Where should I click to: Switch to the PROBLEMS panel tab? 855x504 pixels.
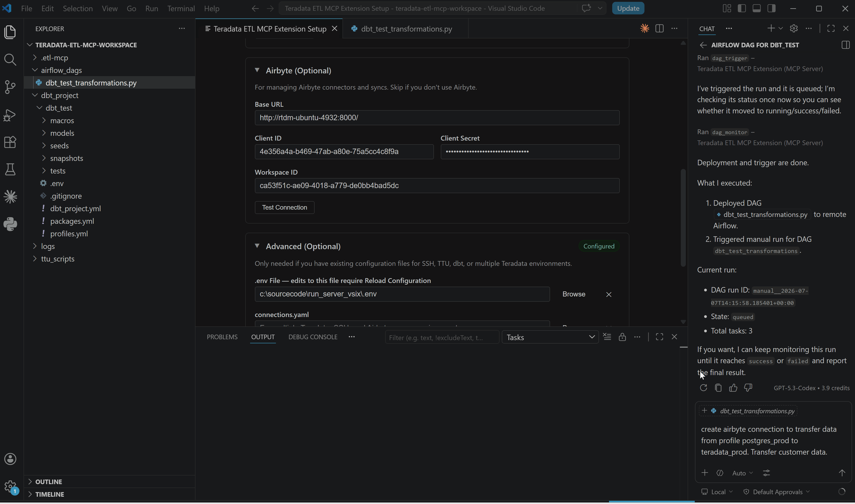(x=222, y=337)
